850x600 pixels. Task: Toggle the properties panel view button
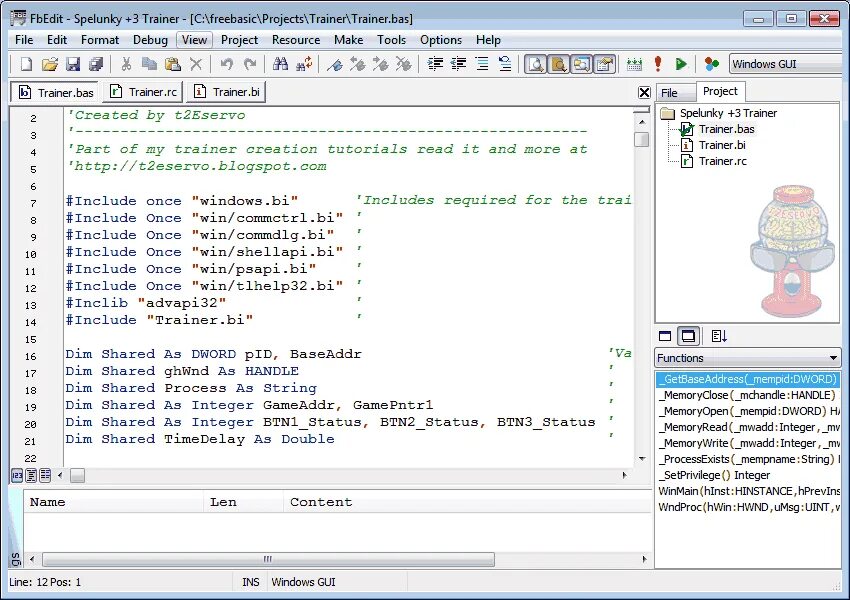[604, 64]
